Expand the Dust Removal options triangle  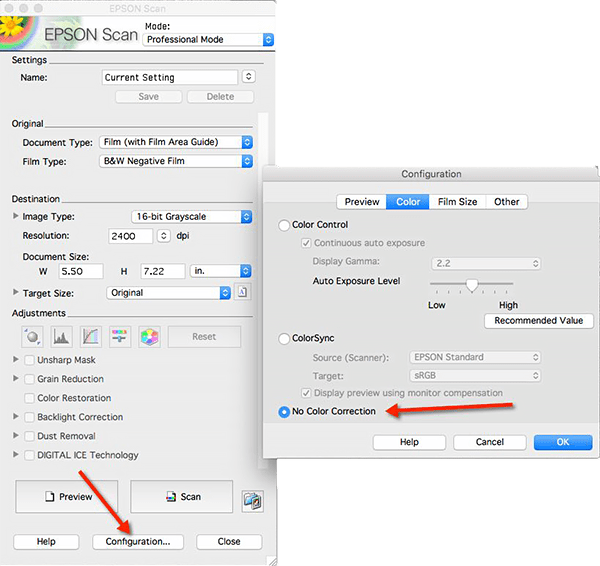coord(16,435)
